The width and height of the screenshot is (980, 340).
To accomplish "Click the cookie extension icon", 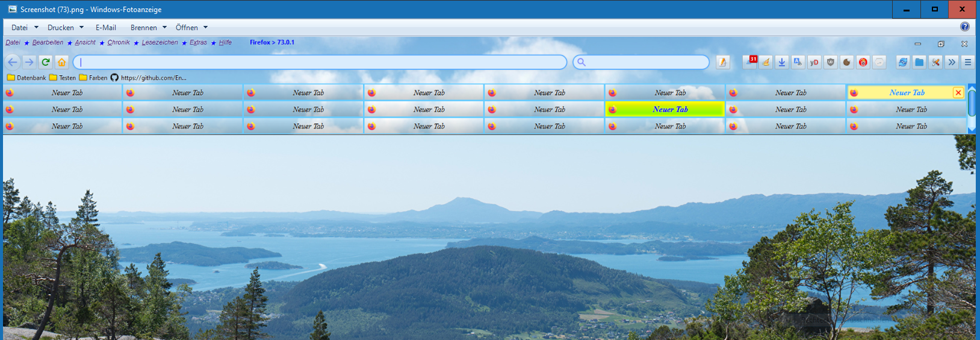I will (x=846, y=62).
